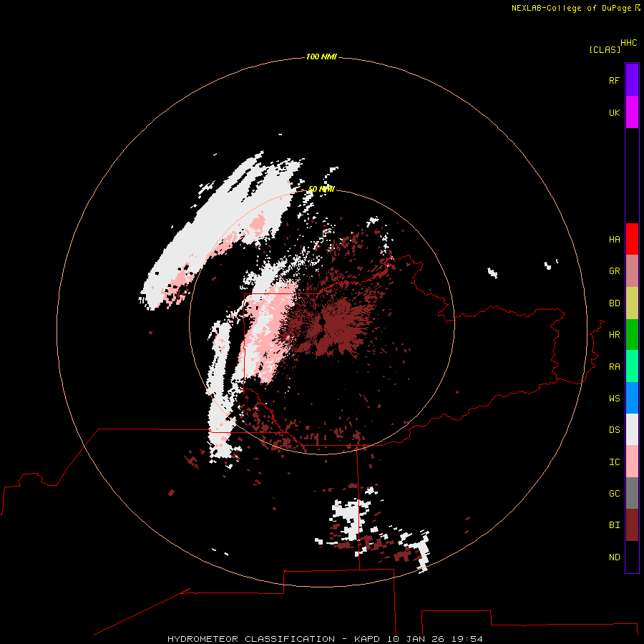Click the RF legend label
Image resolution: width=644 pixels, height=644 pixels.
614,80
